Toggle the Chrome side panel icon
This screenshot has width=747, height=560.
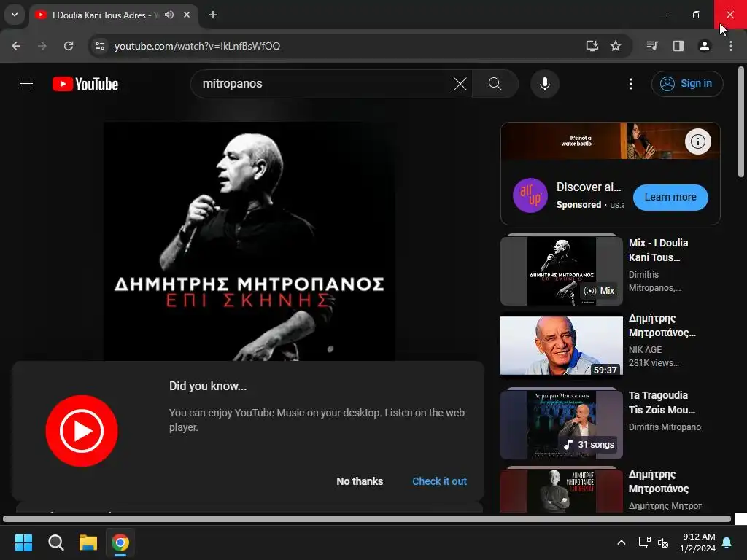tap(678, 46)
